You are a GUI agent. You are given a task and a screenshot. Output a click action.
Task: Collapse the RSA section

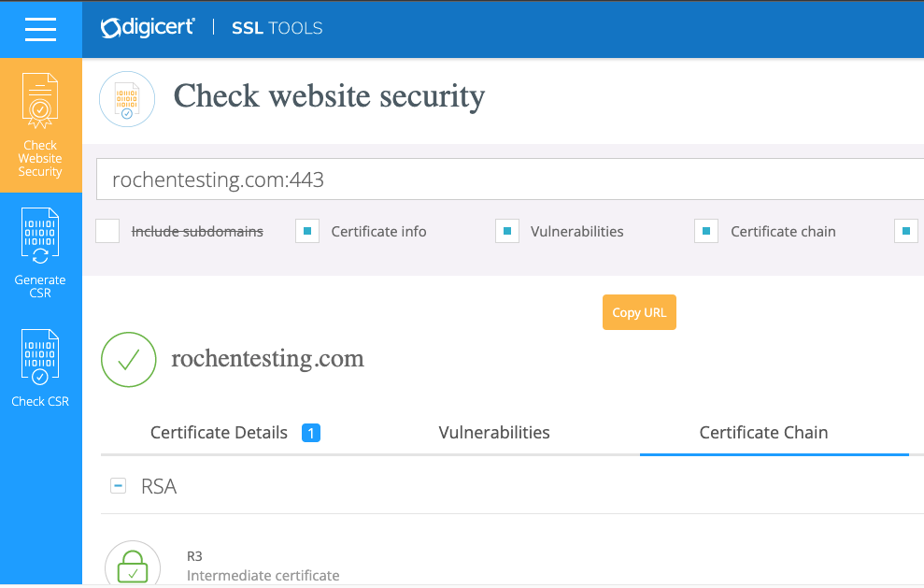pyautogui.click(x=119, y=486)
